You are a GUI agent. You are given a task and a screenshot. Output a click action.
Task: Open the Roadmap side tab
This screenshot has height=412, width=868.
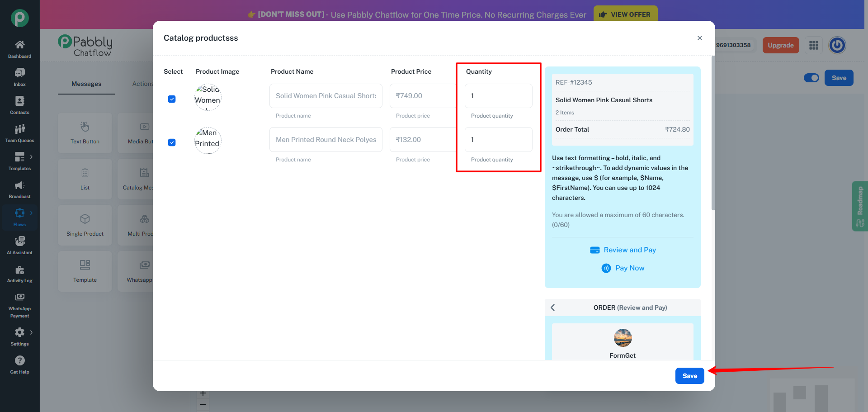(860, 206)
